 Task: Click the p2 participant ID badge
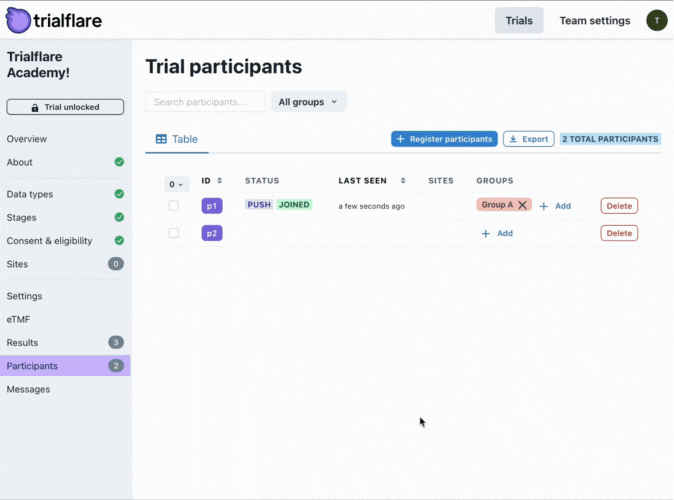212,233
